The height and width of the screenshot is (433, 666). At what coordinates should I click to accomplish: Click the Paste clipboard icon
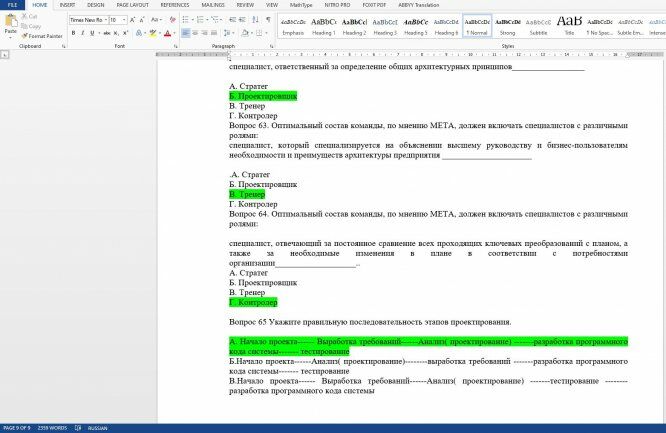click(x=10, y=20)
